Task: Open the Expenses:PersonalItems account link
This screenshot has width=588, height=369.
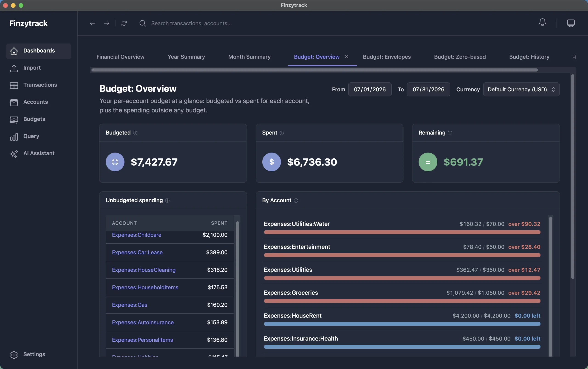Action: pyautogui.click(x=142, y=340)
